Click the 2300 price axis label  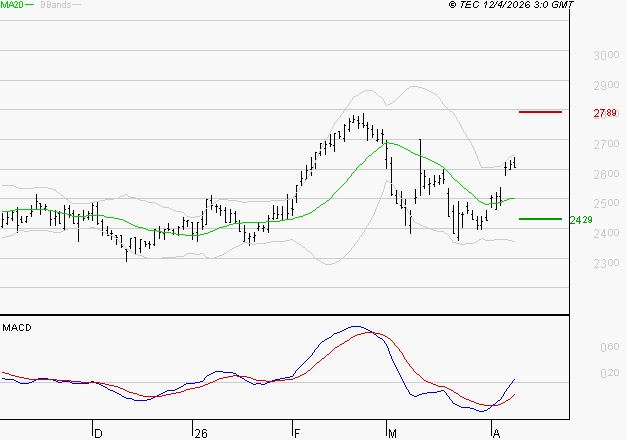pyautogui.click(x=606, y=263)
